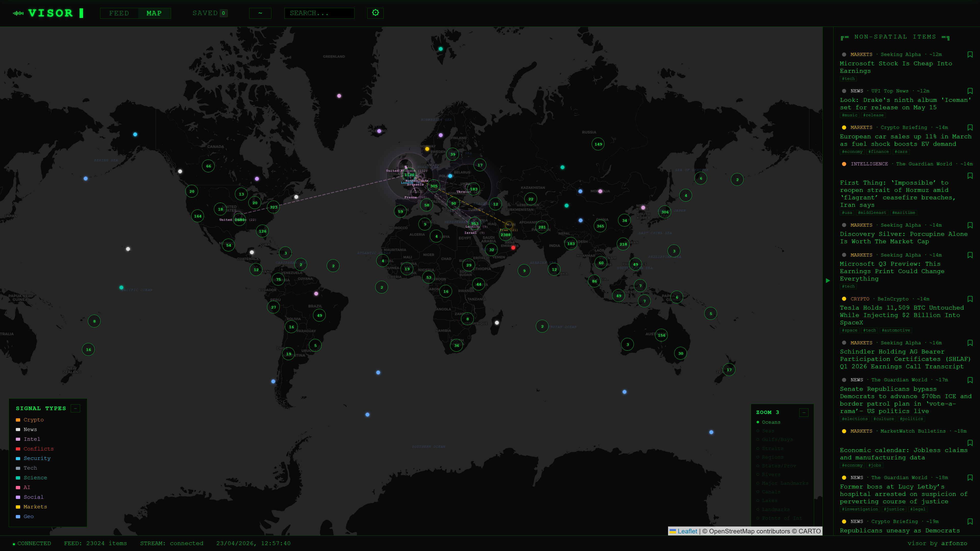
Task: Filter by Conflicts red signal swatch
Action: [x=18, y=449]
